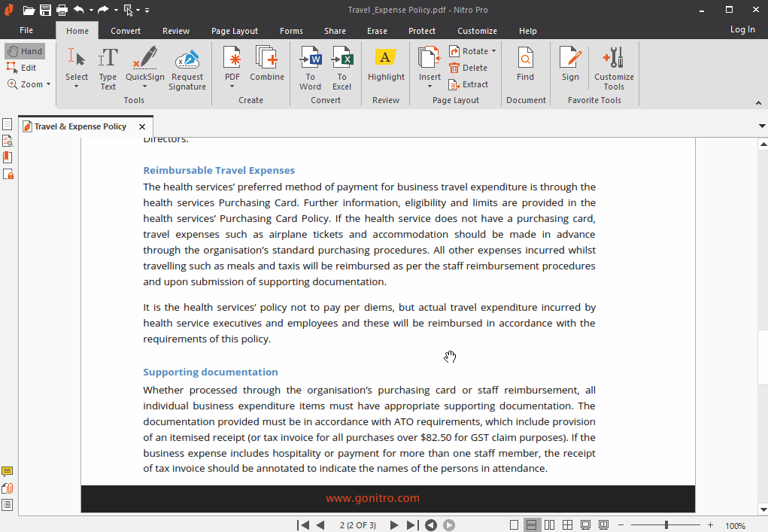
Task: Convert the document to Excel
Action: [342, 68]
